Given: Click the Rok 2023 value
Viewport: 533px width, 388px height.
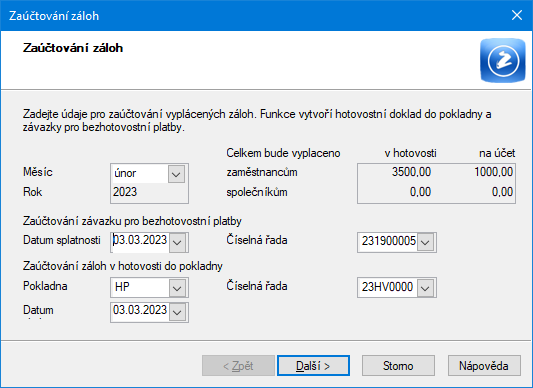Looking at the screenshot, I should point(125,192).
